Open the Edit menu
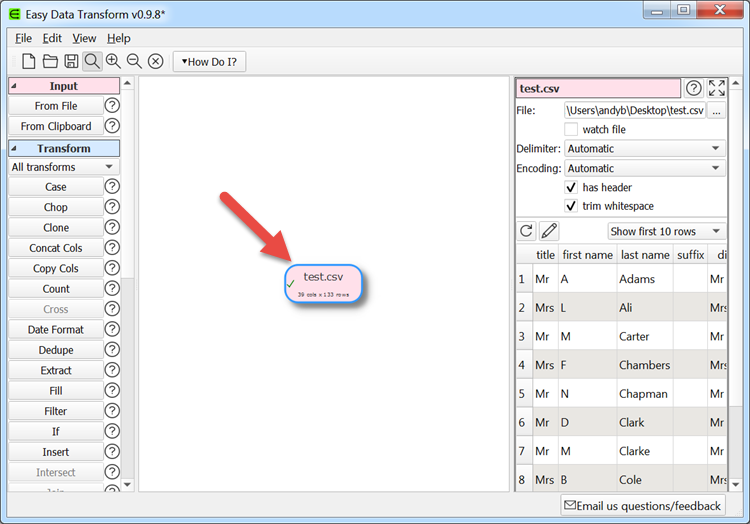Screen dimensions: 750x524 point(52,38)
